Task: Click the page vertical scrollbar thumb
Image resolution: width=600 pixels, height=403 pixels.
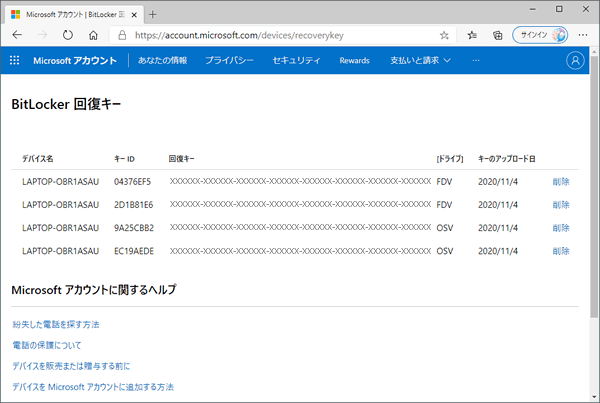Action: pos(594,188)
